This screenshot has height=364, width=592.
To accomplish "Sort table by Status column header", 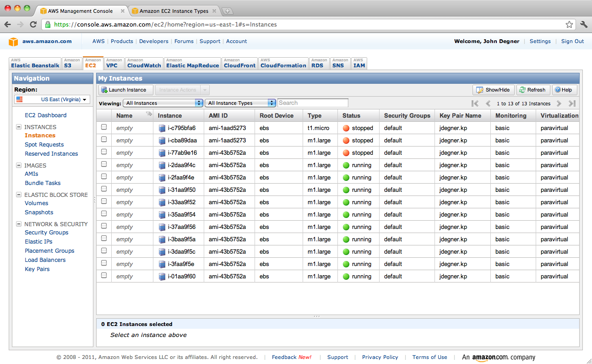I will (358, 116).
